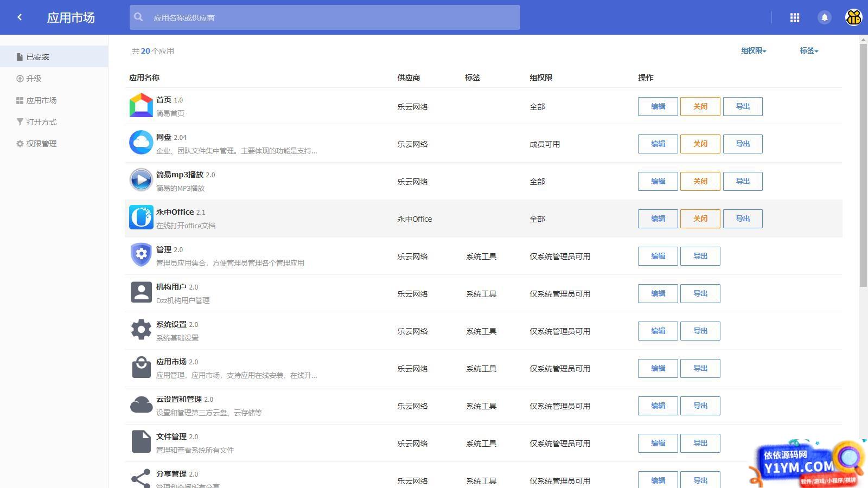The width and height of the screenshot is (868, 488).
Task: Edit the 系统设置 app
Action: coord(658,331)
